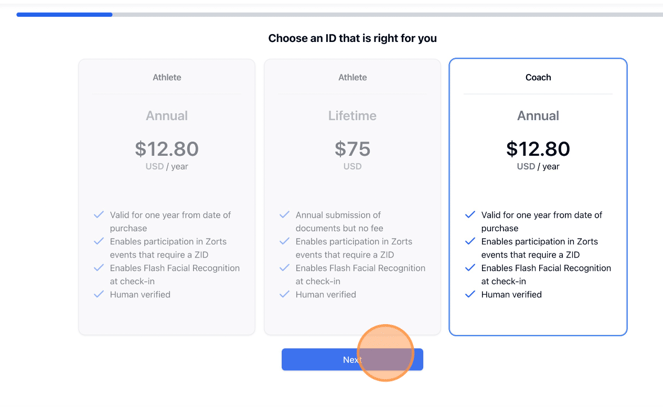663x407 pixels.
Task: Click checkmark beside Lifetime 'Enables participation in Zorts'
Action: [284, 241]
